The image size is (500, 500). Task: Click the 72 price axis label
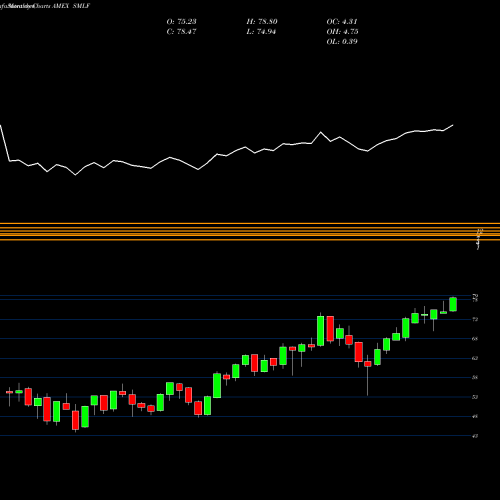[475, 319]
